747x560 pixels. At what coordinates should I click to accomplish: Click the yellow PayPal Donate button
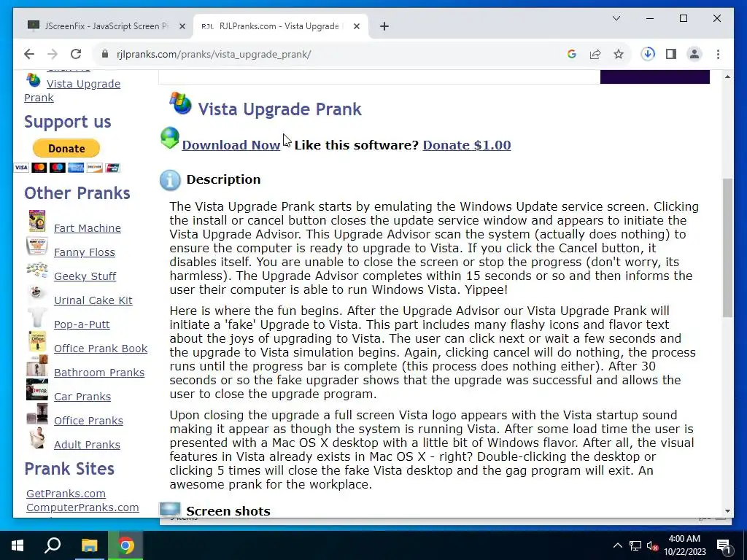click(66, 148)
